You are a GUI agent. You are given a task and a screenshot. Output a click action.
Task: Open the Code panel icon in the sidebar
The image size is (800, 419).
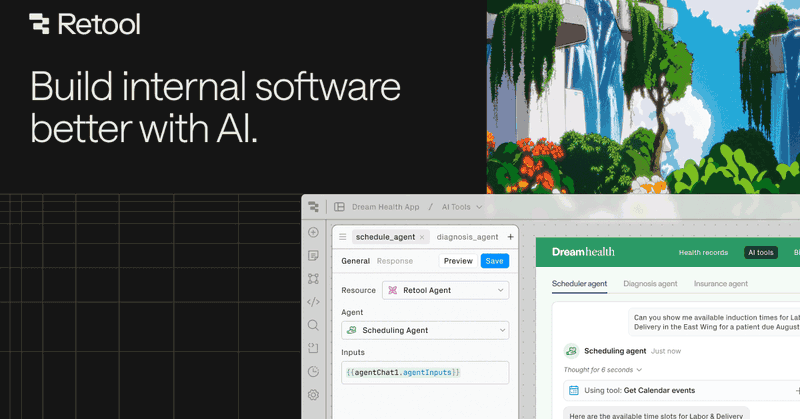click(x=313, y=302)
